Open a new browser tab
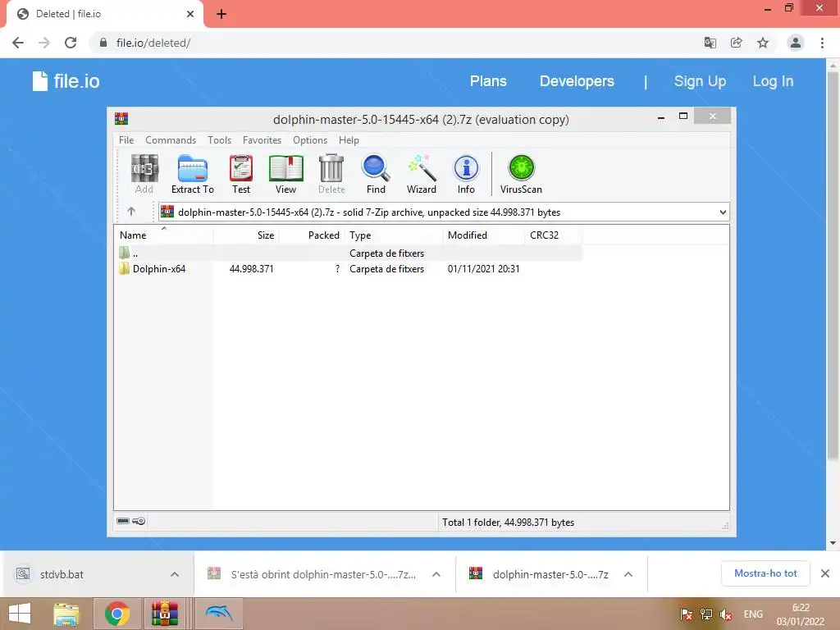The width and height of the screenshot is (840, 630). coord(221,14)
